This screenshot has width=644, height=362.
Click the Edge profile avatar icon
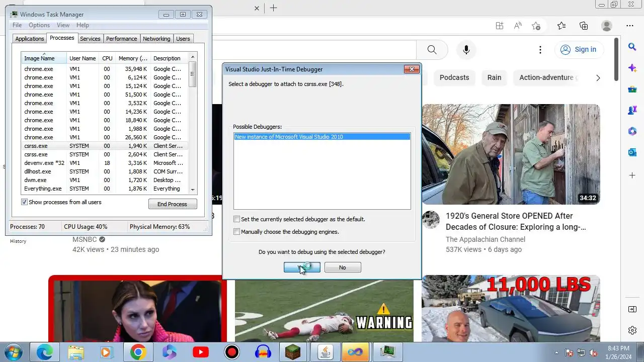tap(607, 26)
